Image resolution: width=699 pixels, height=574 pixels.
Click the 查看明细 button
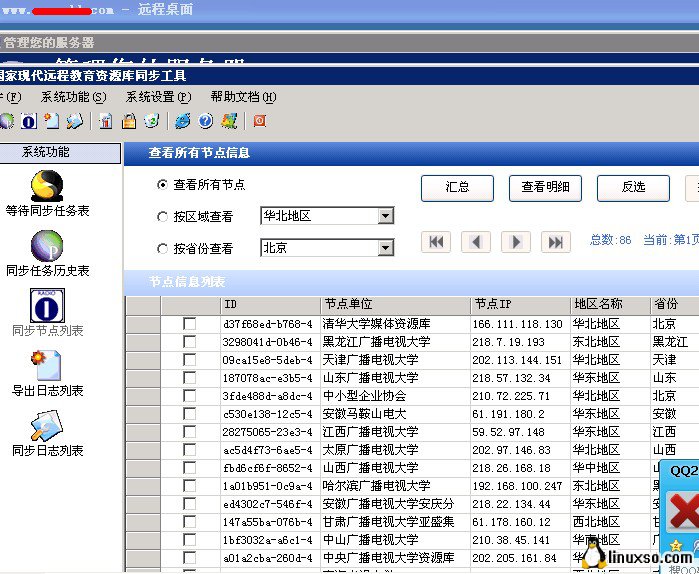(545, 187)
